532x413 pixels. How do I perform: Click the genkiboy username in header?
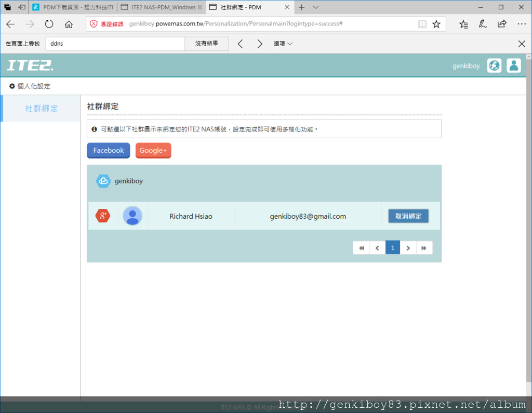(x=466, y=66)
